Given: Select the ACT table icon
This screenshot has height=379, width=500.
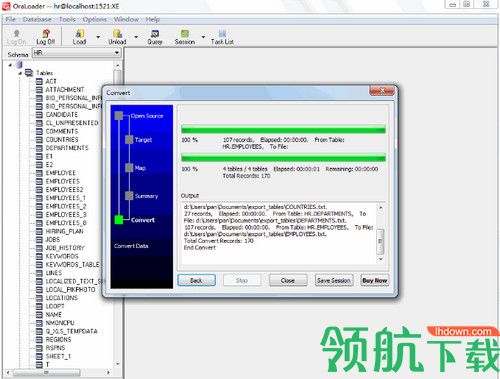Looking at the screenshot, I should (x=39, y=81).
